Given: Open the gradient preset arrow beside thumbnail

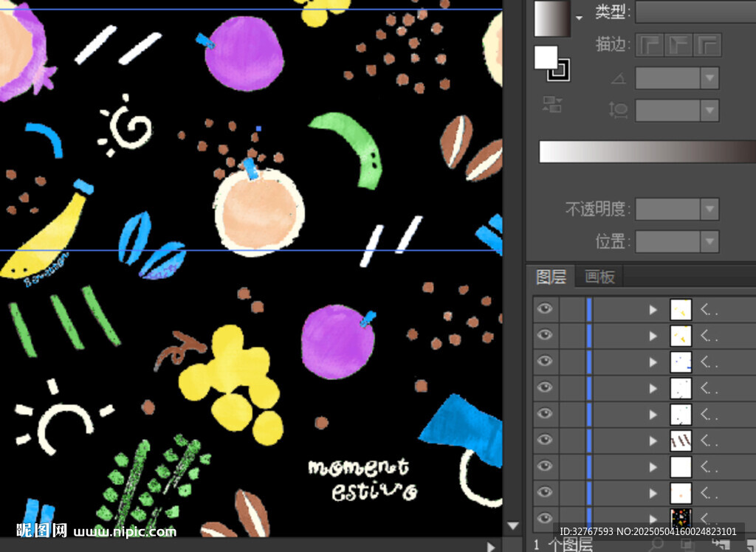Looking at the screenshot, I should click(x=580, y=18).
